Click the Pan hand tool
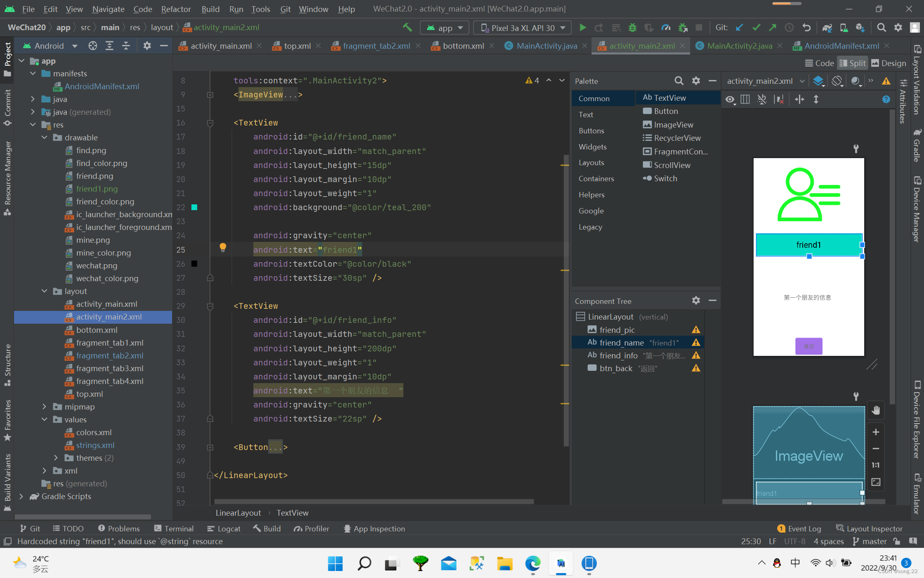 pos(876,410)
